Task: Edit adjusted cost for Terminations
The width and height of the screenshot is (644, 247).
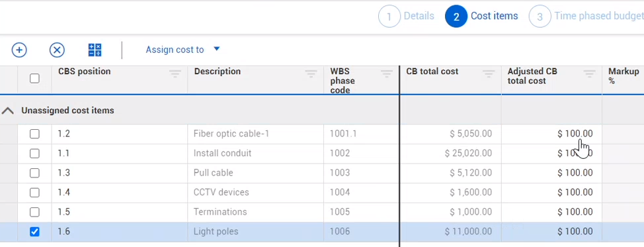Action: pos(551,212)
